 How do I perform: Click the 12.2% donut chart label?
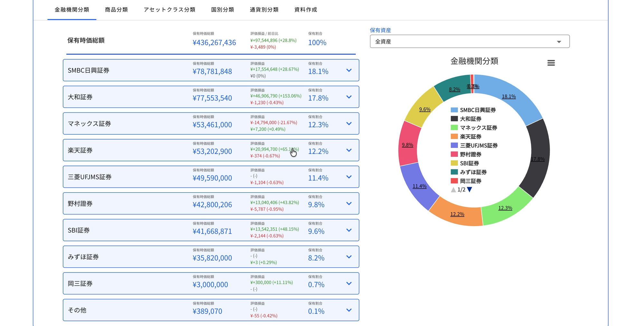click(457, 214)
